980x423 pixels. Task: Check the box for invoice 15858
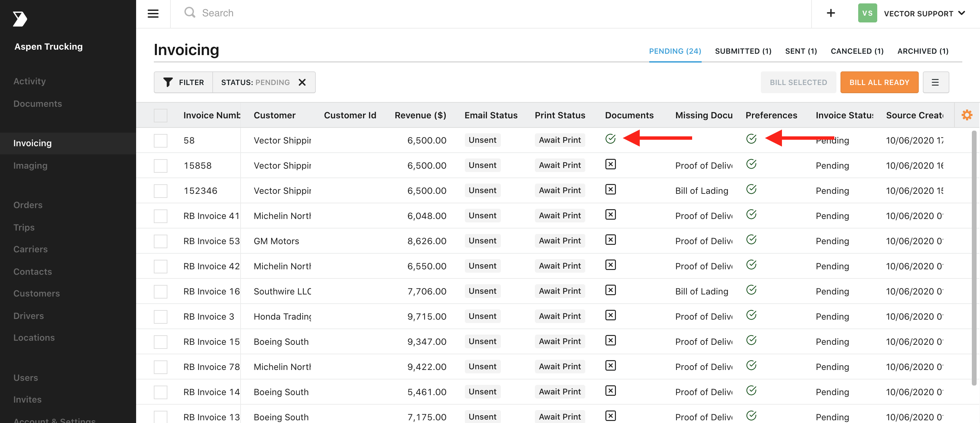pyautogui.click(x=161, y=165)
